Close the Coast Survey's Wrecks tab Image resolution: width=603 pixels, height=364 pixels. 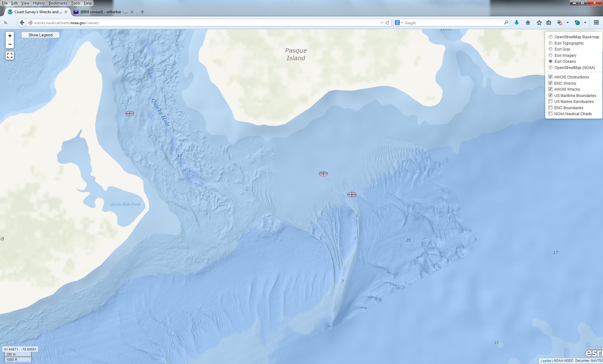66,12
